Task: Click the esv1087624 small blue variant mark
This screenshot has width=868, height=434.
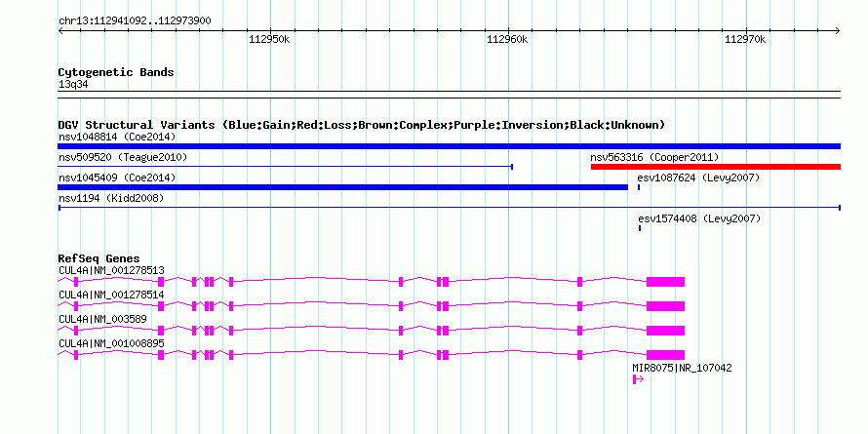Action: [639, 187]
